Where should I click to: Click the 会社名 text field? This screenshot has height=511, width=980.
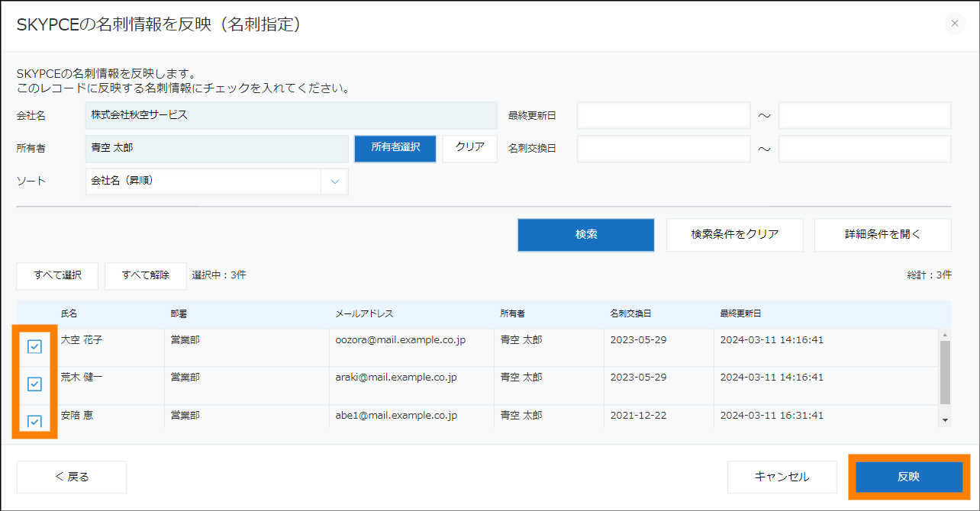292,115
